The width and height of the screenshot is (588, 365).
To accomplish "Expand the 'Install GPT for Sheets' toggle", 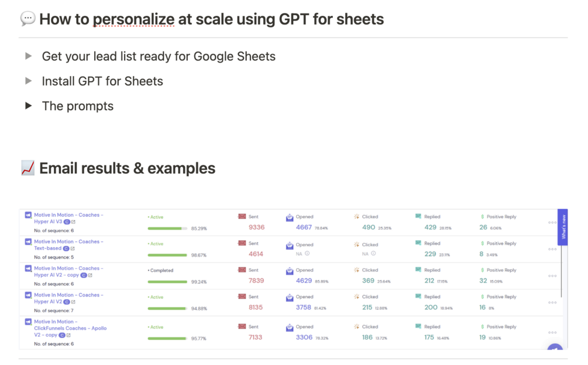I will click(28, 81).
